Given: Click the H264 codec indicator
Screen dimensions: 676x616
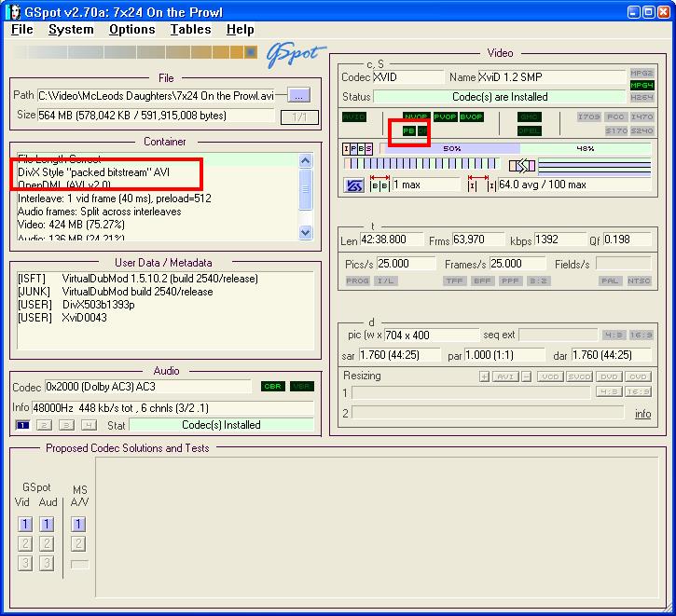Looking at the screenshot, I should click(x=642, y=97).
